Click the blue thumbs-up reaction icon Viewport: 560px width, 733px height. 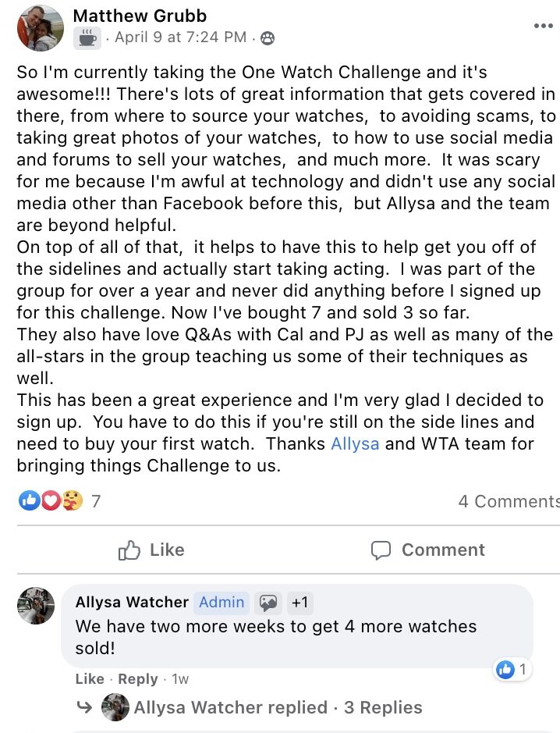(30, 500)
